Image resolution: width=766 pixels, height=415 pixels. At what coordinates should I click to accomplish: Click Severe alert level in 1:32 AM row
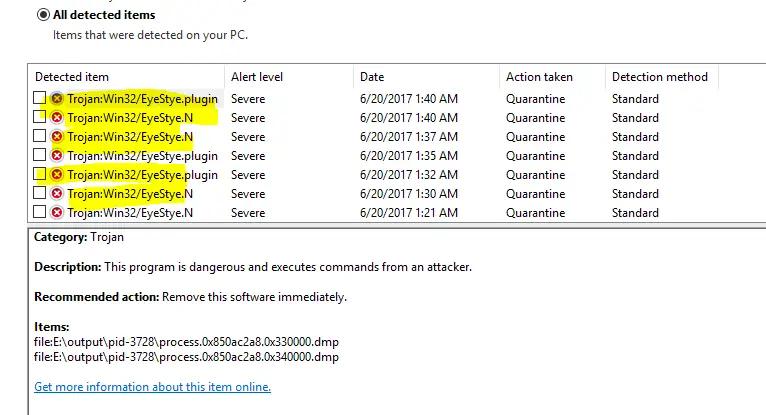[x=248, y=175]
